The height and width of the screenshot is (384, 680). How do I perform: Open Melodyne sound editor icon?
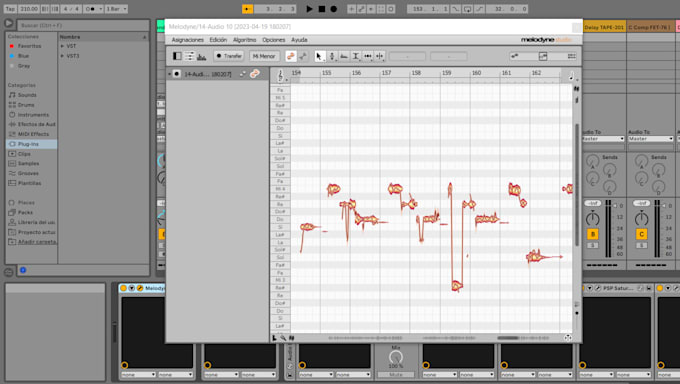[x=202, y=56]
